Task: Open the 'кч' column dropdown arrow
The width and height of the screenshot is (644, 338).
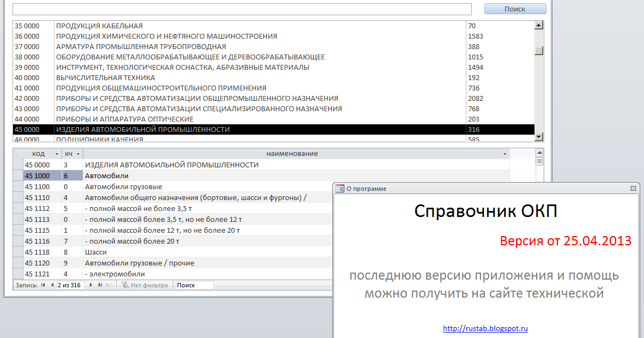Action: pyautogui.click(x=78, y=154)
